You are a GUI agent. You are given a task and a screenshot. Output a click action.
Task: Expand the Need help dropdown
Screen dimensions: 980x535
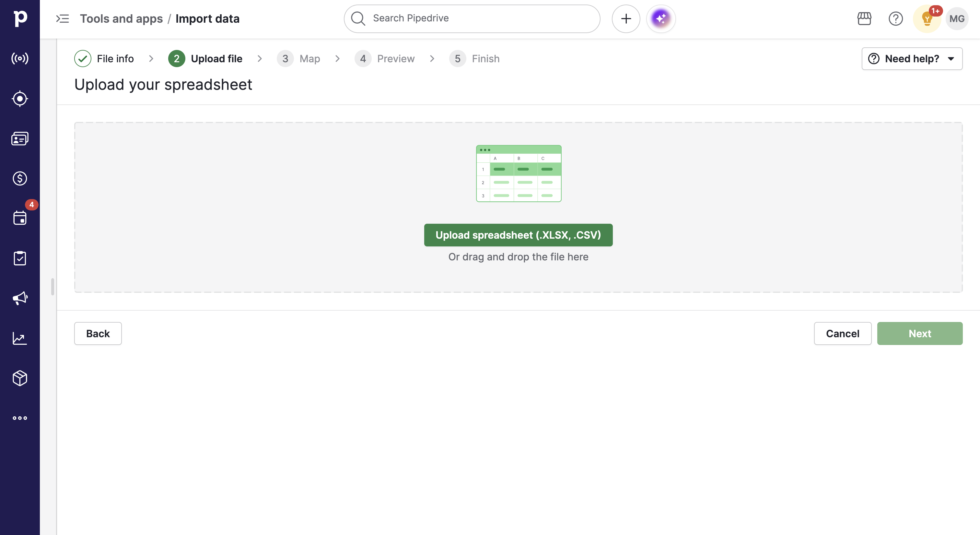click(912, 59)
